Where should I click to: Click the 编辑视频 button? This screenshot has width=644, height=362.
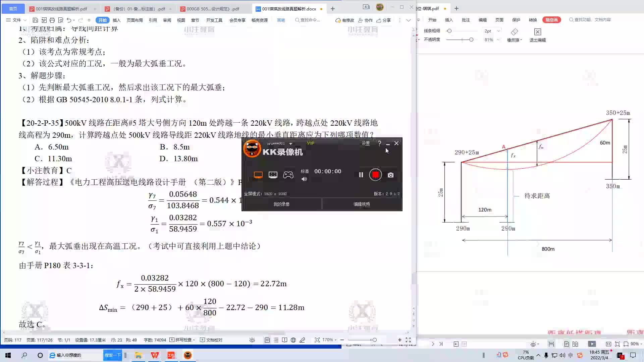[x=362, y=204]
